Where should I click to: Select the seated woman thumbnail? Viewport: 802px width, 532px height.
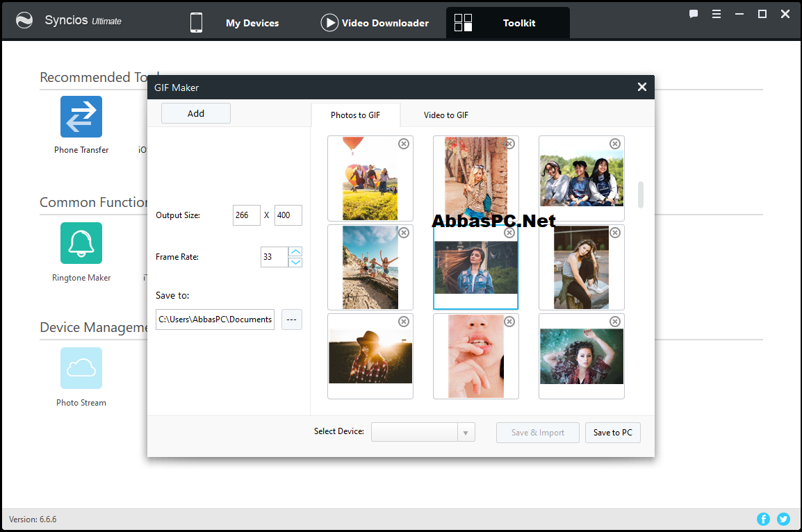pyautogui.click(x=582, y=267)
